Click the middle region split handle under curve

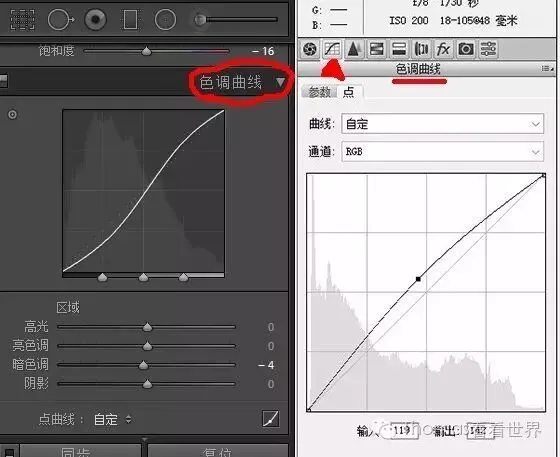(x=143, y=277)
